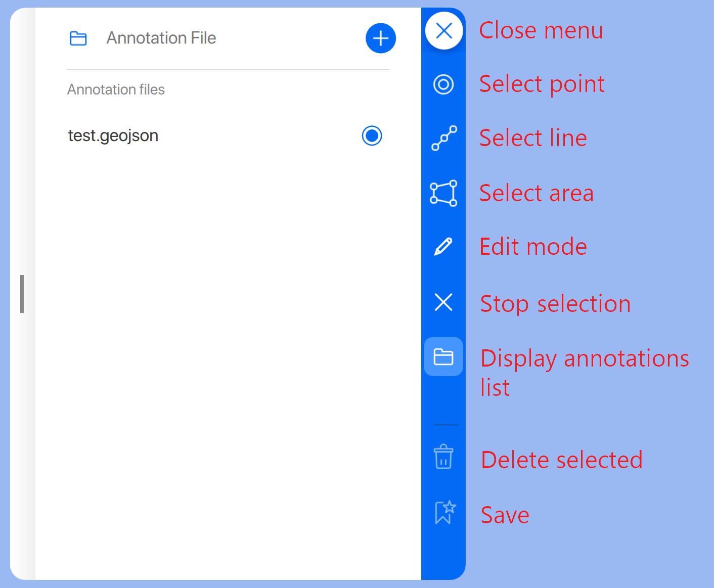Enable Edit mode via the pencil icon
The height and width of the screenshot is (588, 714).
tap(443, 247)
